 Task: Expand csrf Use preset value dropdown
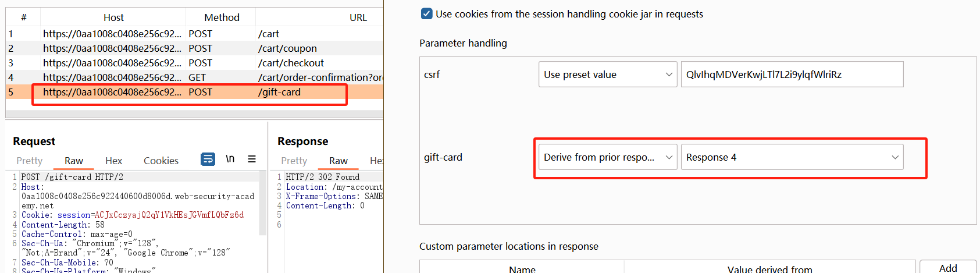(x=608, y=75)
